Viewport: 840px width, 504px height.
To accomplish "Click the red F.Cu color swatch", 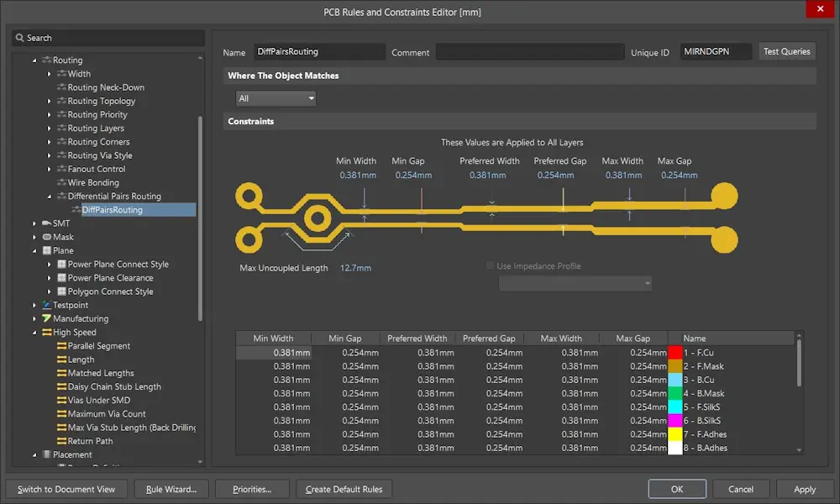I will 674,353.
